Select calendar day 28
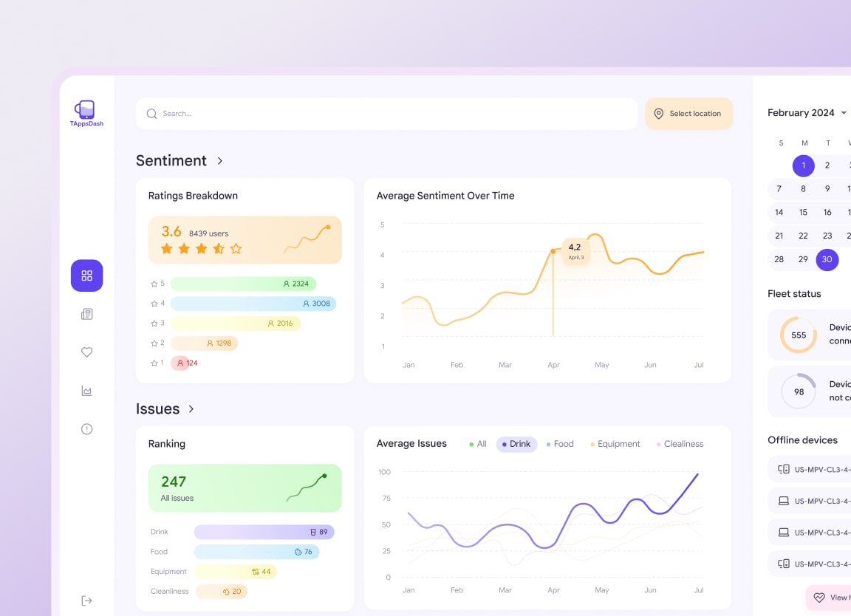851x616 pixels. tap(779, 259)
